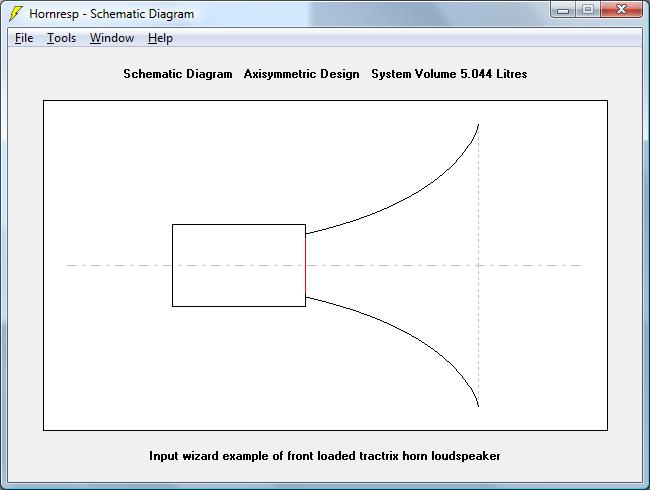Open the File menu
The image size is (650, 490).
coord(24,38)
